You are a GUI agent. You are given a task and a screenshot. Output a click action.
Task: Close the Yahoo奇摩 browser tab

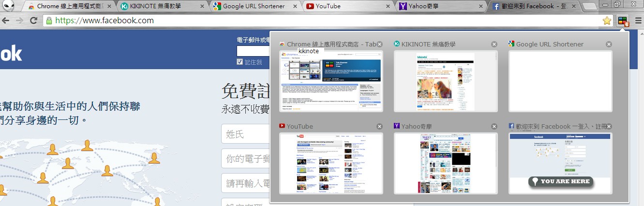(480, 6)
